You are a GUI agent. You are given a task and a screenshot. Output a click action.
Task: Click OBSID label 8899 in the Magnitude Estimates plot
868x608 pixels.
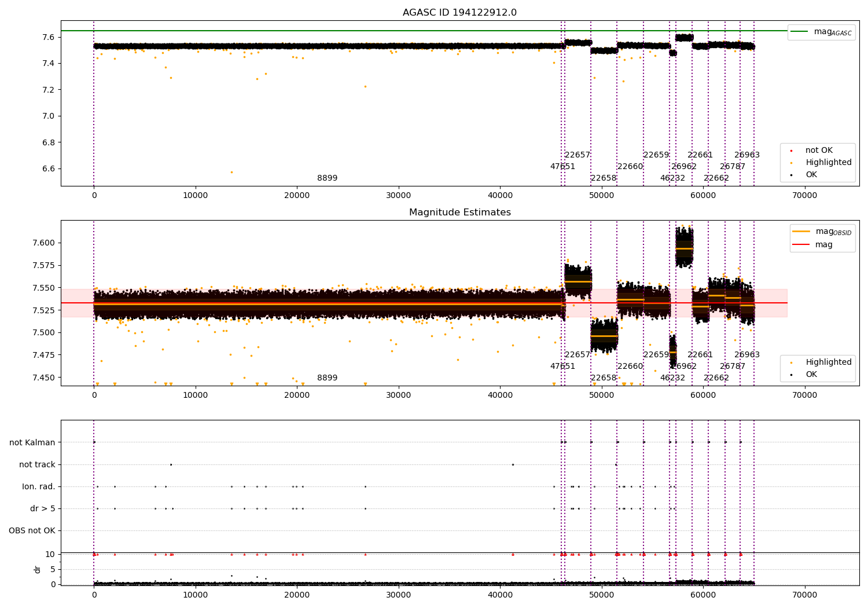point(327,378)
